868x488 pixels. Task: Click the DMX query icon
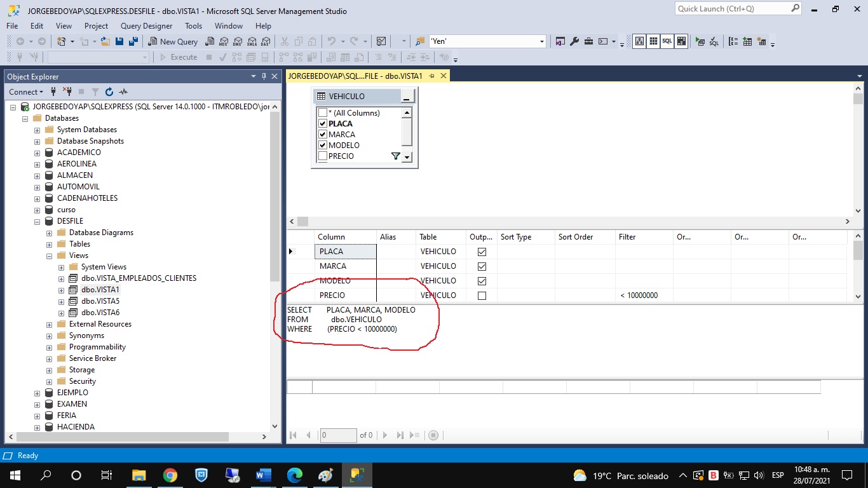pyautogui.click(x=237, y=41)
